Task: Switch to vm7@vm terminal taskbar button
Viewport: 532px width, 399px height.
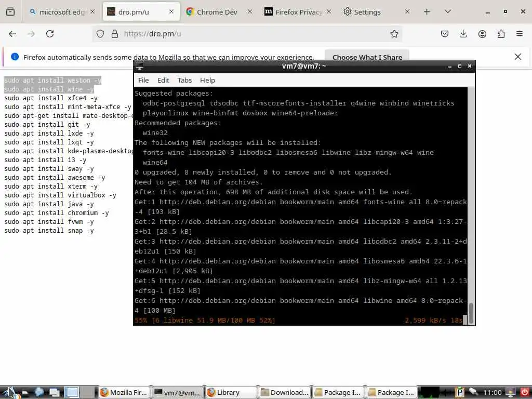Action: (177, 393)
